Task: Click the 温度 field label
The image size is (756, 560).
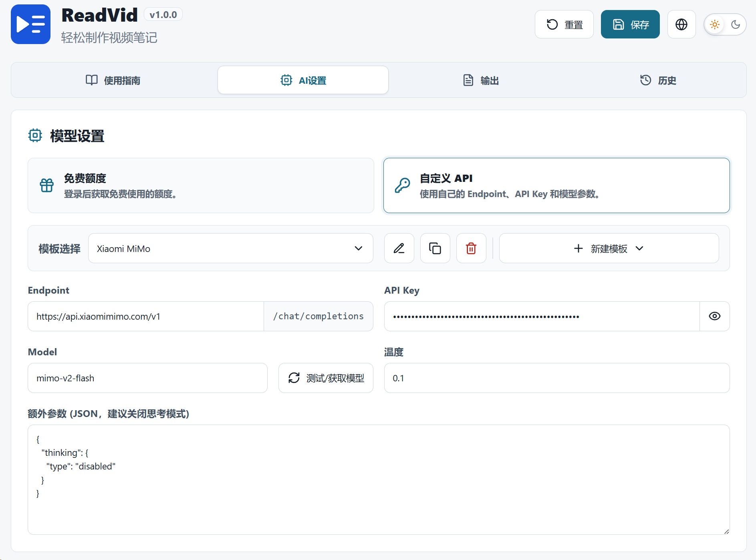Action: point(394,352)
